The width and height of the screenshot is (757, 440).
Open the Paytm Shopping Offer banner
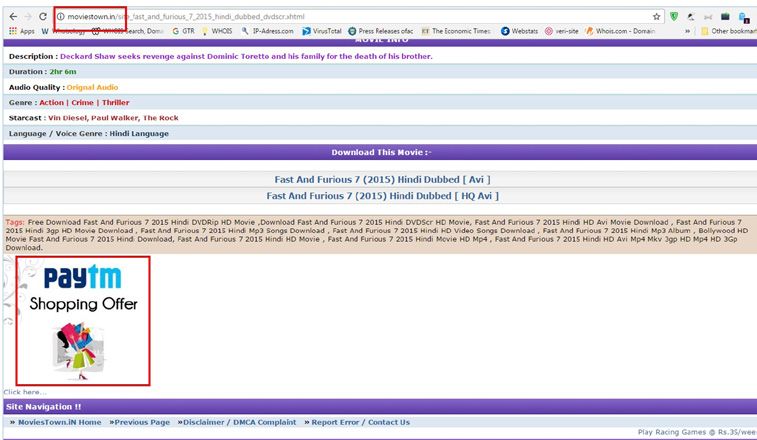pyautogui.click(x=83, y=321)
